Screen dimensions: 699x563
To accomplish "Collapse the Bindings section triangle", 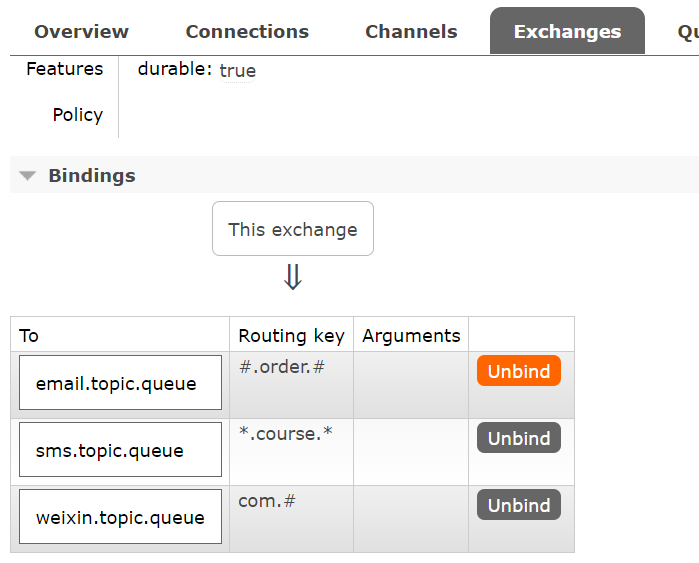I will click(x=28, y=176).
